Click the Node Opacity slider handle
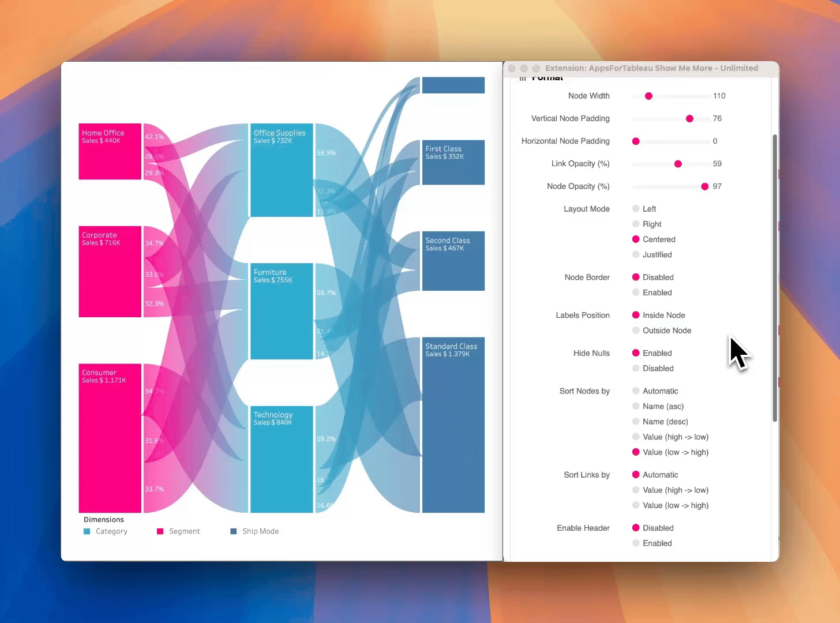840x623 pixels. 704,186
